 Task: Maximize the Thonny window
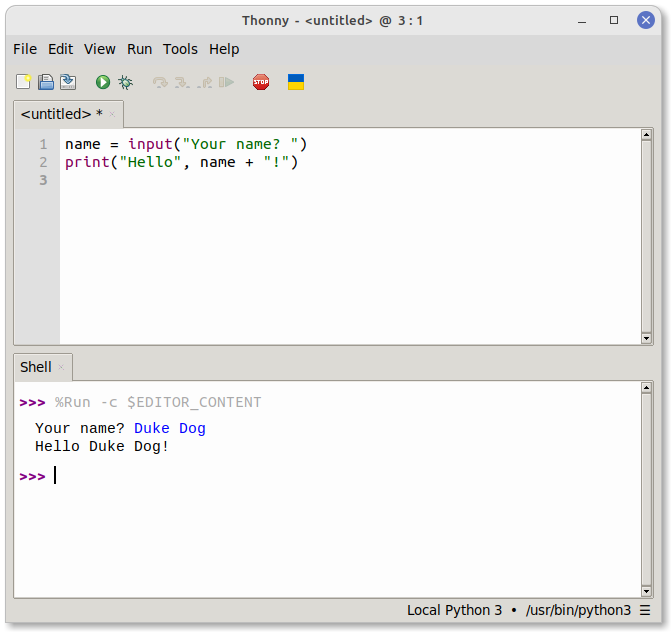tap(614, 21)
